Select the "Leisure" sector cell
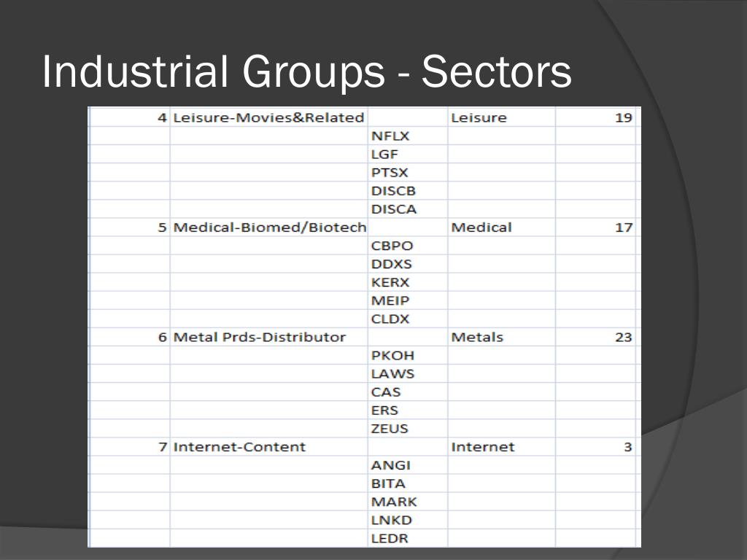 coord(502,117)
